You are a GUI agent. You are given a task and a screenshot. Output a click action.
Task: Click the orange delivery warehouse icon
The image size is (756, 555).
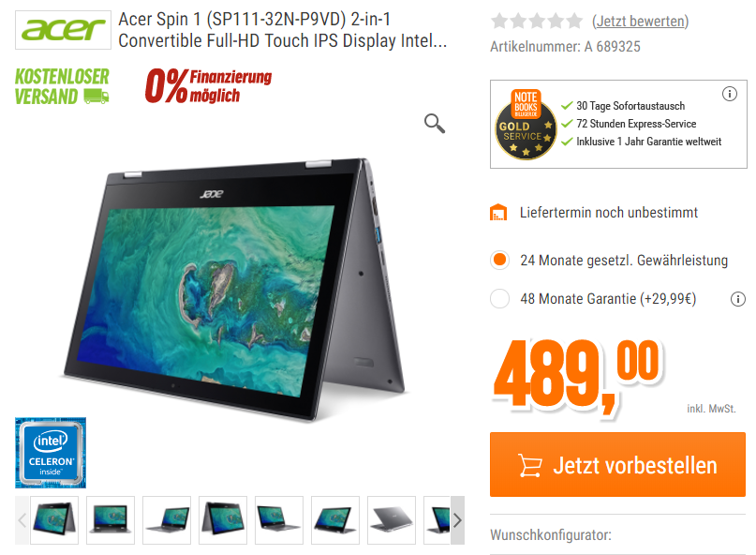[498, 213]
